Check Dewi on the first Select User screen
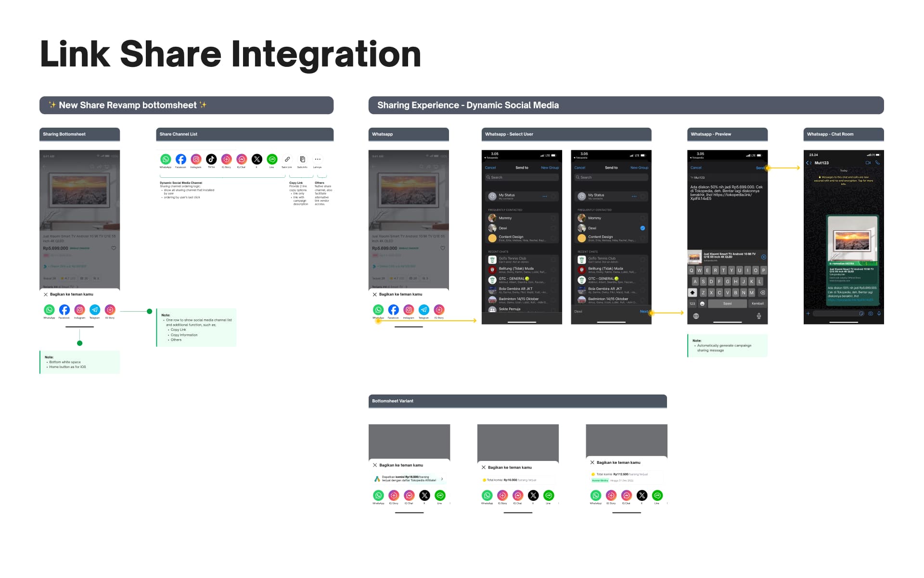 point(553,228)
